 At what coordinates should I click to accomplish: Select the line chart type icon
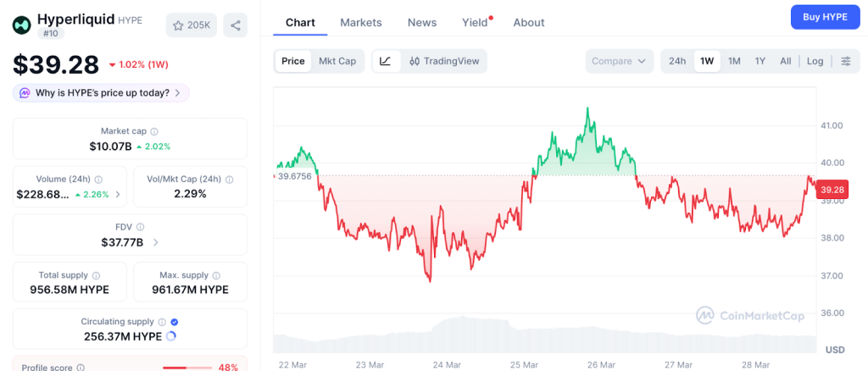(386, 61)
